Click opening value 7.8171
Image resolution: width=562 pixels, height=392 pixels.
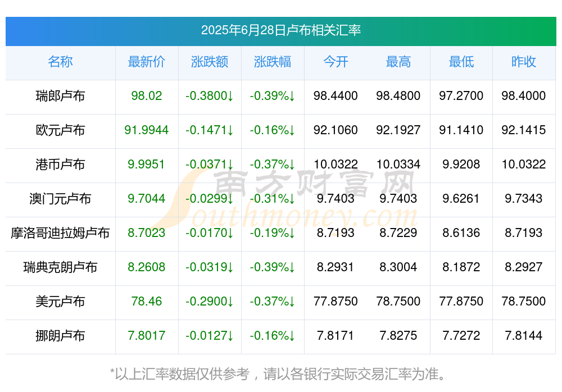[336, 336]
